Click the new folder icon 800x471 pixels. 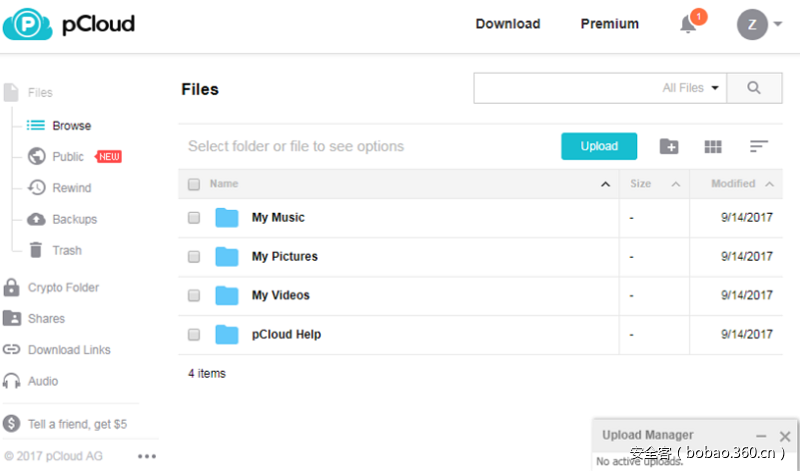tap(669, 147)
